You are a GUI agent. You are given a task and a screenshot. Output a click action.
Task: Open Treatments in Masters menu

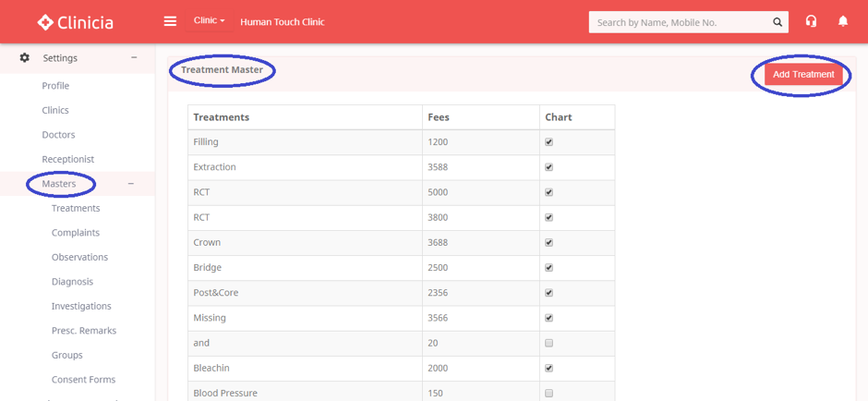[x=76, y=209]
